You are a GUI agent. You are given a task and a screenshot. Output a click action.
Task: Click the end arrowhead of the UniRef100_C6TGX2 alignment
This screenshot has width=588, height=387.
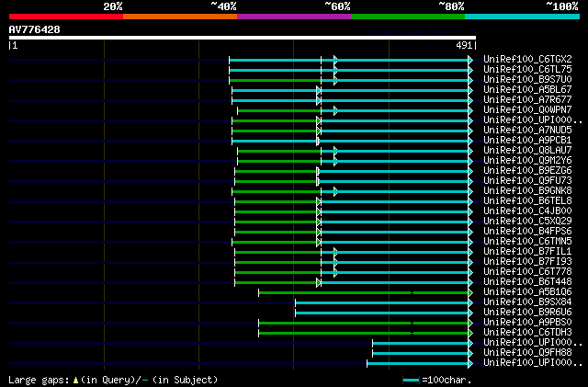click(x=470, y=60)
